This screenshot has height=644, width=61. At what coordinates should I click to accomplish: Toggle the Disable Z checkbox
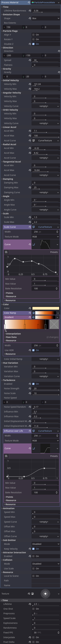(x=33, y=44)
